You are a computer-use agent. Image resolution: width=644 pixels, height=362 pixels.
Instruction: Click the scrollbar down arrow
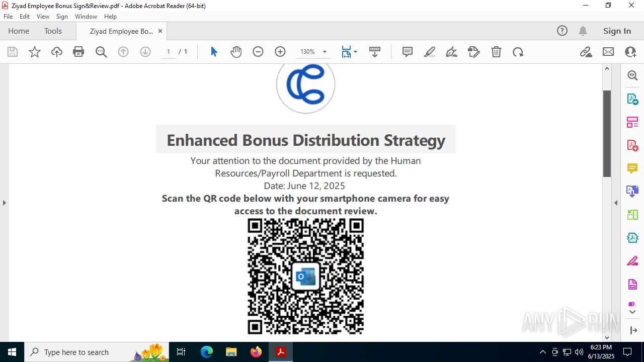click(607, 337)
